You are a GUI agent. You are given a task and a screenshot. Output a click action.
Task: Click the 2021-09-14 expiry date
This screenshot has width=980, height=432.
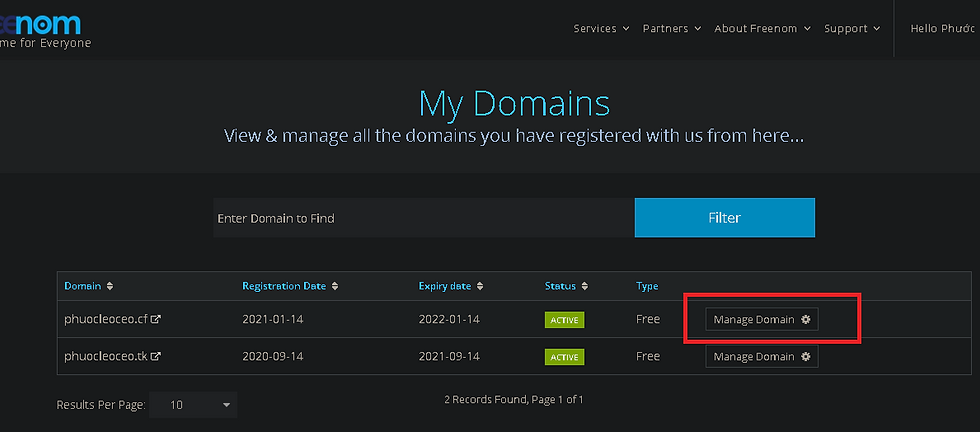[x=449, y=356]
